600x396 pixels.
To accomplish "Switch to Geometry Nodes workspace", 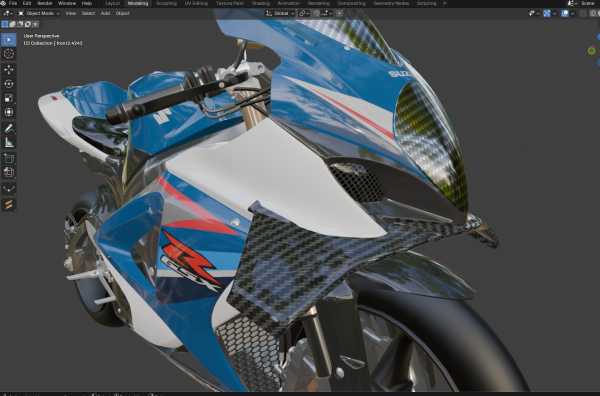I will (x=391, y=3).
